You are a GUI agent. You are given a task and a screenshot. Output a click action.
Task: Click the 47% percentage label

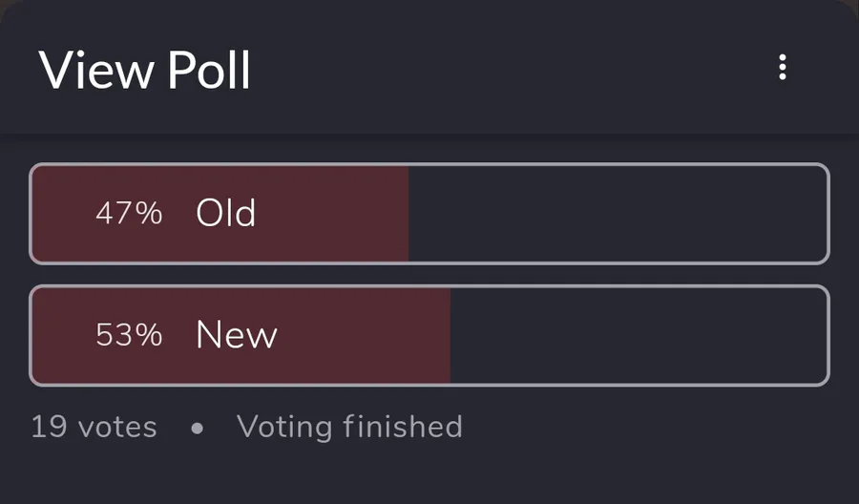(129, 213)
